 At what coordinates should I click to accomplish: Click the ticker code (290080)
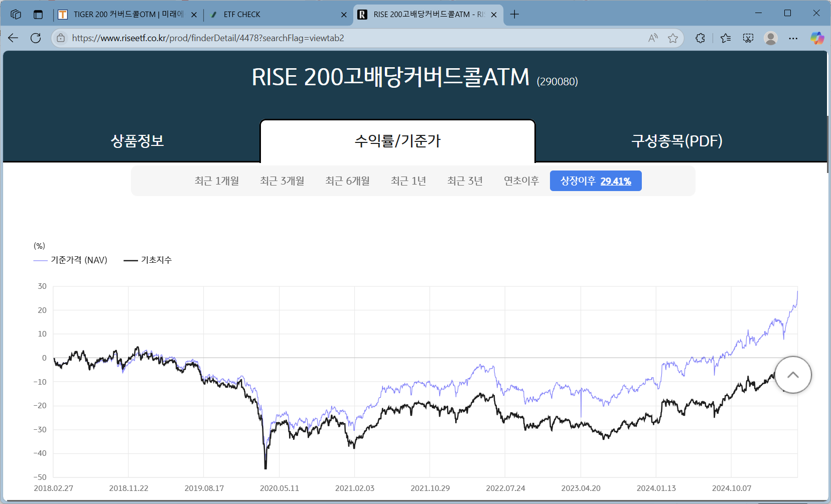point(557,82)
